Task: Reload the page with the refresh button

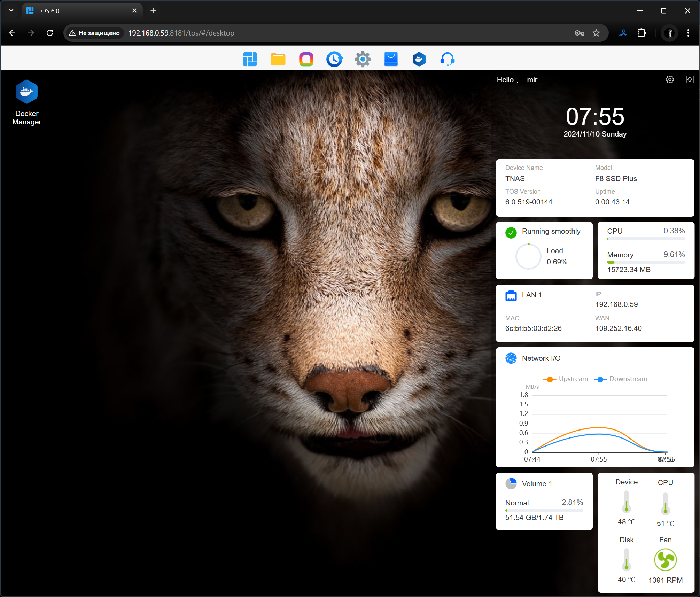Action: [50, 33]
